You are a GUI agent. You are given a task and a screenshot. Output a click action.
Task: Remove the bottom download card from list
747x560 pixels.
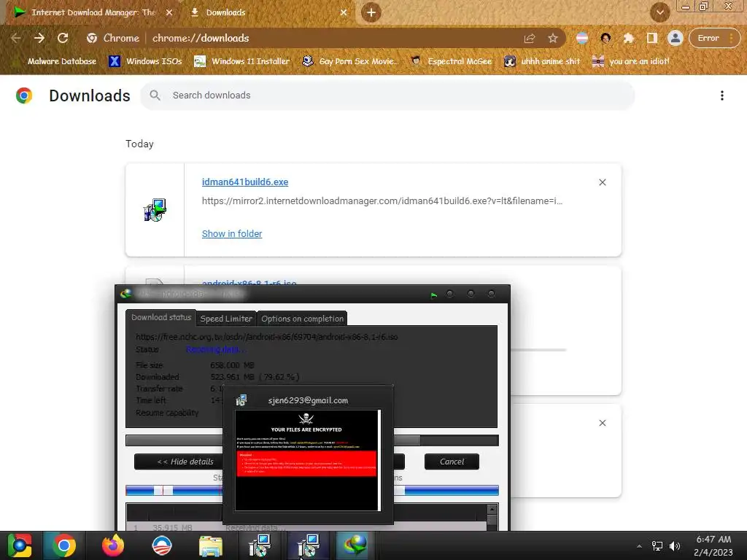pyautogui.click(x=603, y=423)
